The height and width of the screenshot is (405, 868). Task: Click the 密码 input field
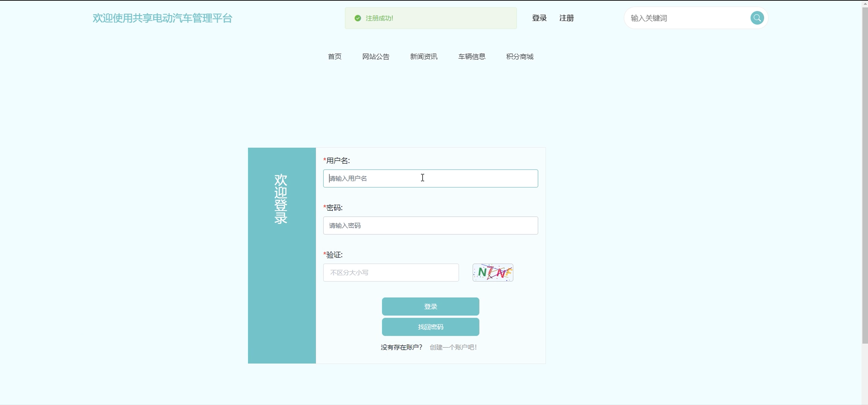pyautogui.click(x=430, y=226)
